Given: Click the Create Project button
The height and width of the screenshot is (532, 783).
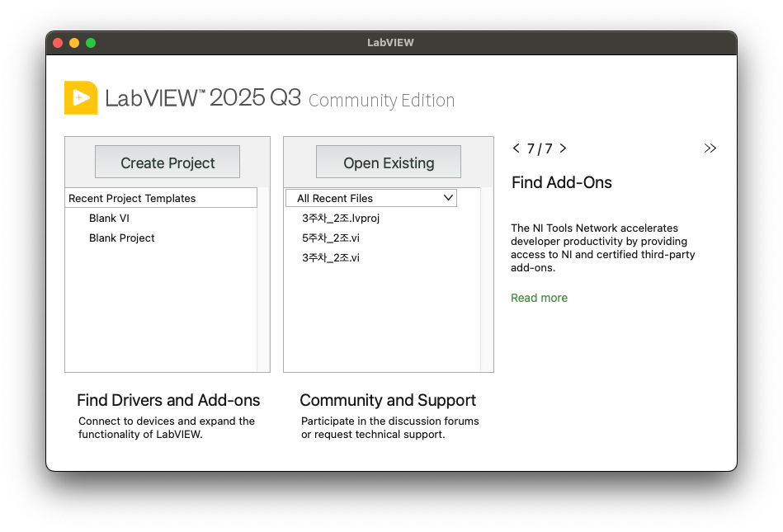Looking at the screenshot, I should click(167, 162).
